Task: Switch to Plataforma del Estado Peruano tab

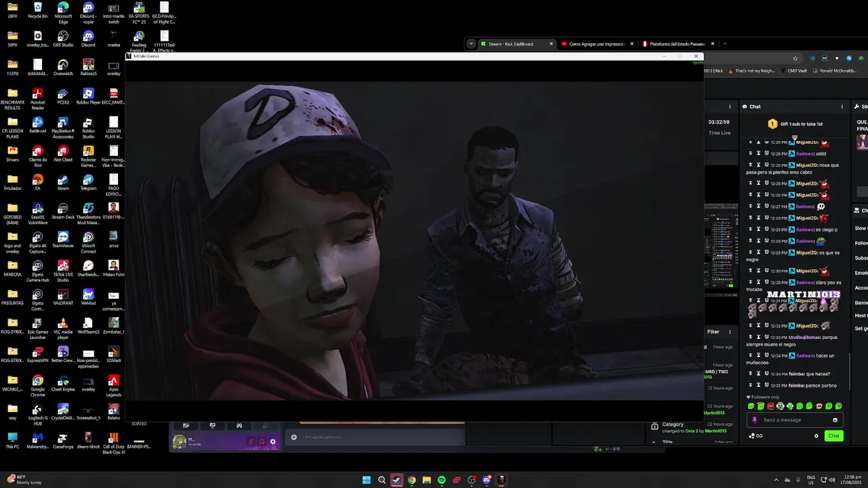Action: pyautogui.click(x=678, y=44)
